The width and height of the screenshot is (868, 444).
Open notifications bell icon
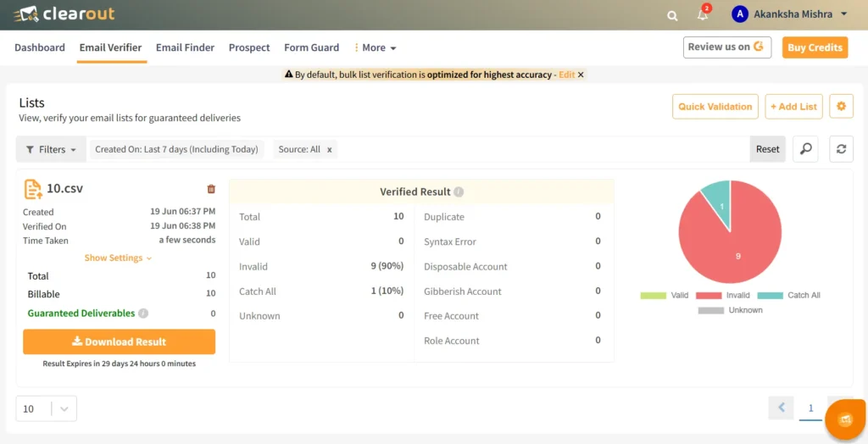(x=703, y=15)
